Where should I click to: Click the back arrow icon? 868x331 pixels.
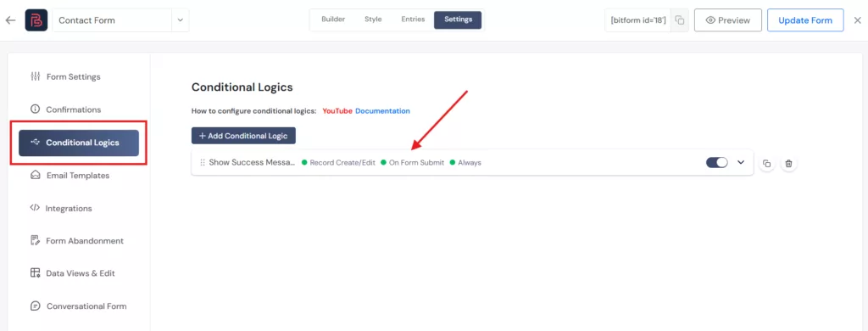point(10,20)
